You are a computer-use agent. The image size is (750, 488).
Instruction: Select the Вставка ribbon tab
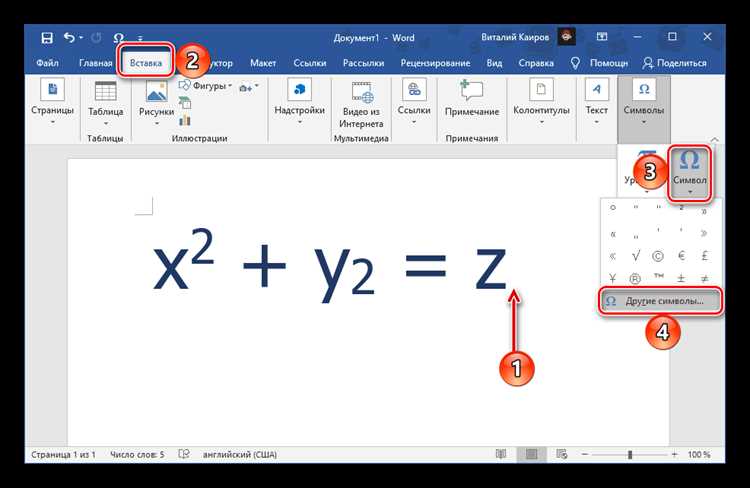click(146, 63)
